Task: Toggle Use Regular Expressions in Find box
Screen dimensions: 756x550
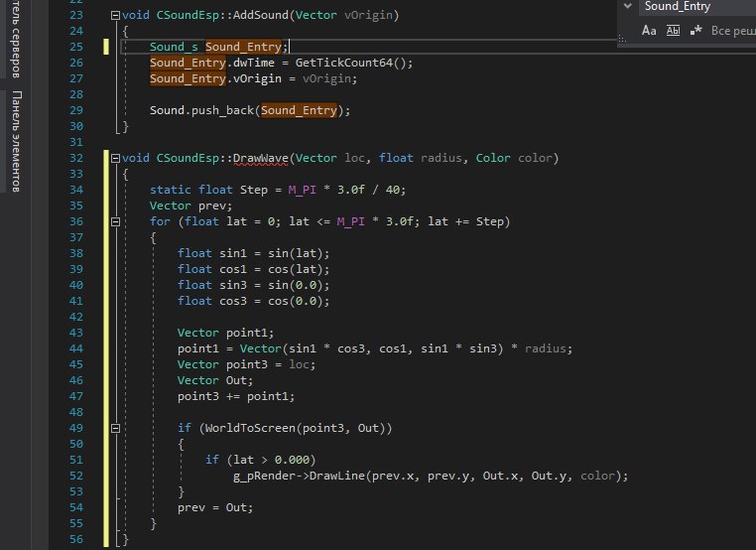Action: pyautogui.click(x=695, y=31)
